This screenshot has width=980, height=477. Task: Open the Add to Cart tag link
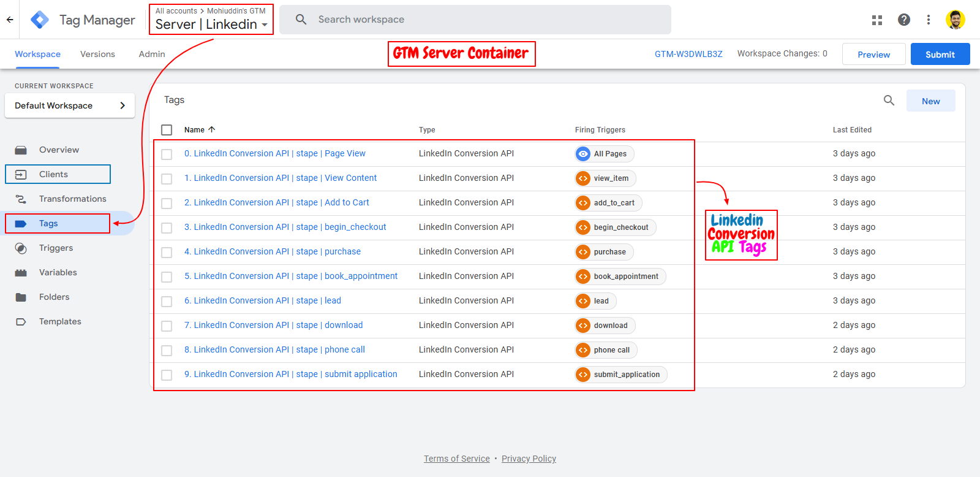(x=276, y=202)
